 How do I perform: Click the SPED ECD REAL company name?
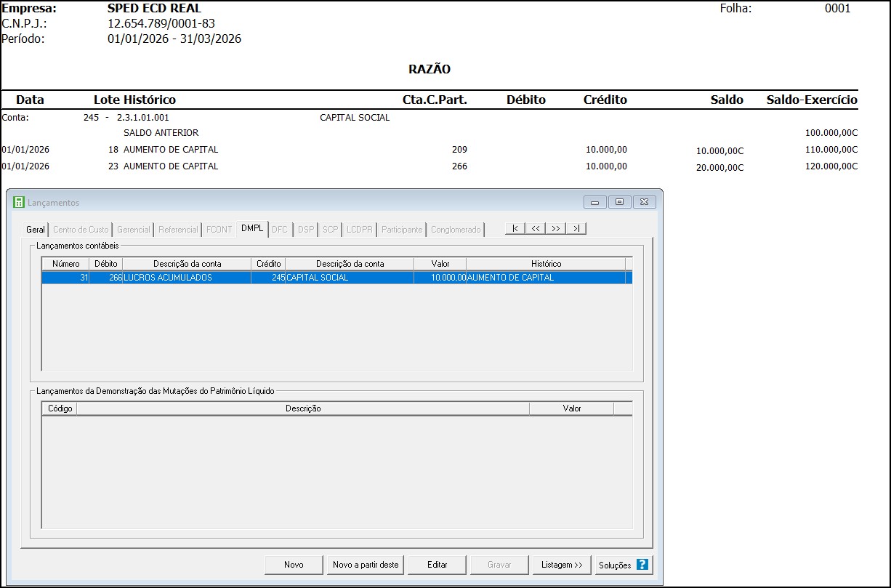[x=154, y=9]
